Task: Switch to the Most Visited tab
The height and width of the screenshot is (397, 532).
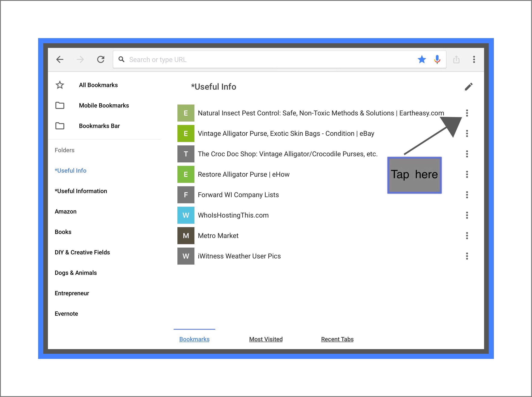Action: click(x=266, y=339)
